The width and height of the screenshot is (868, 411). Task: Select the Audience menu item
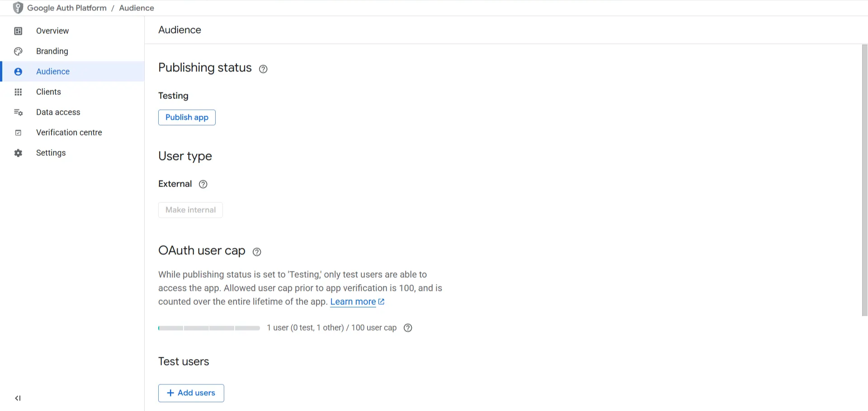(73, 71)
